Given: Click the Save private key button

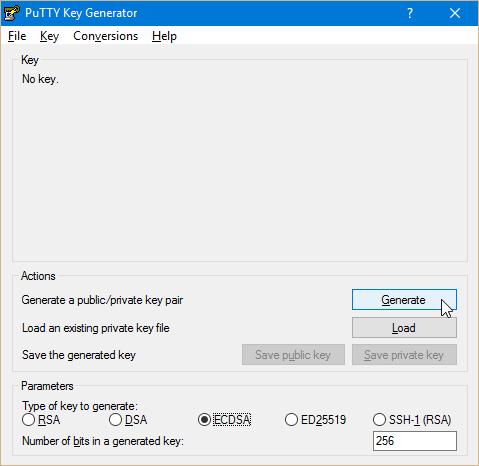Looking at the screenshot, I should pos(404,355).
